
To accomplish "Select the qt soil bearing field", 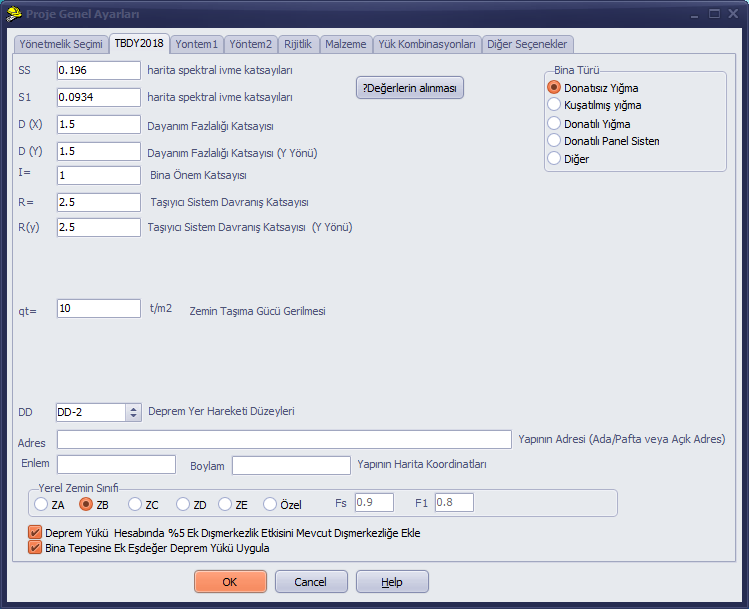I will (x=99, y=309).
